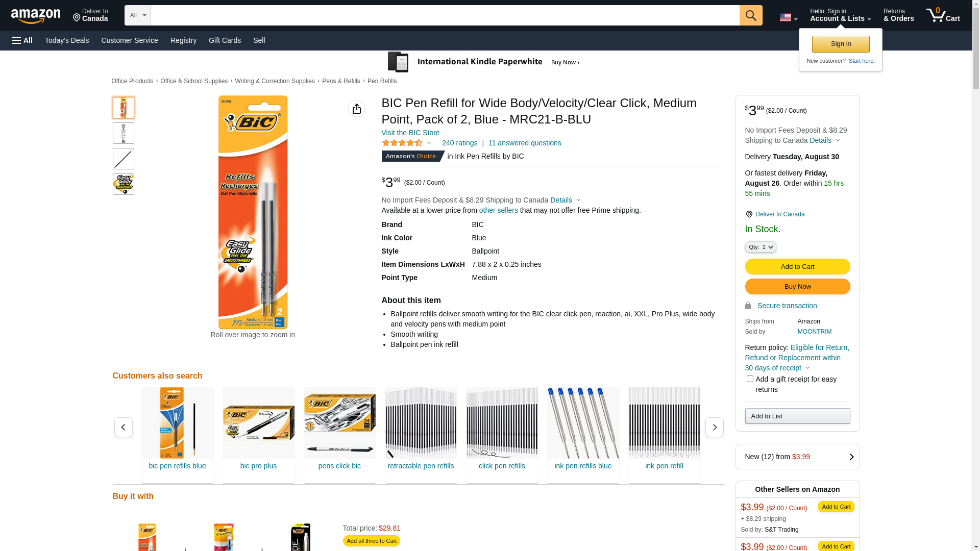Screen dimensions: 980x551
Task: Open the Qty quantity dropdown
Action: pos(760,247)
